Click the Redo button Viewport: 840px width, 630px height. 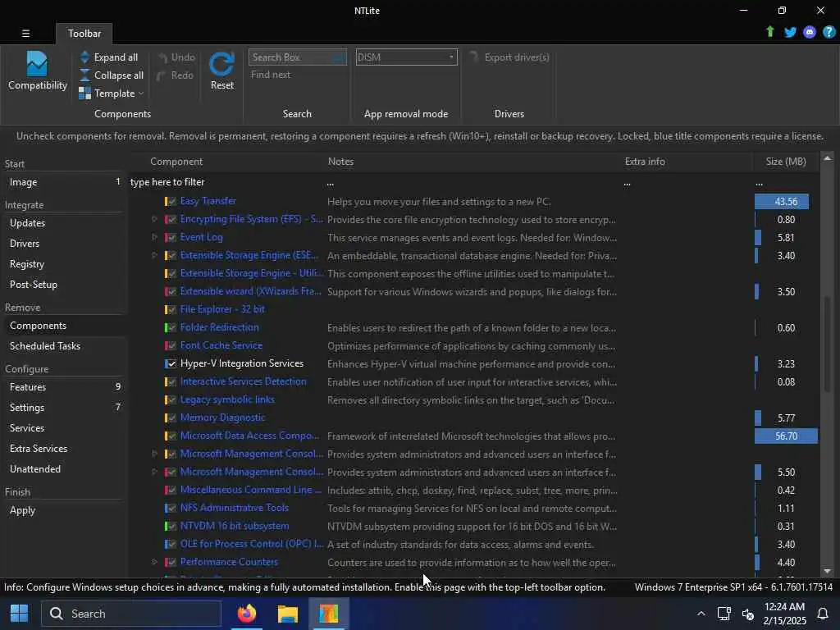(x=176, y=75)
